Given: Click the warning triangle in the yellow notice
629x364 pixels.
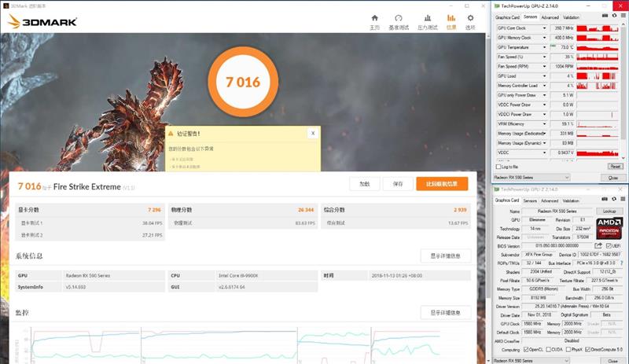Looking at the screenshot, I should pyautogui.click(x=171, y=134).
